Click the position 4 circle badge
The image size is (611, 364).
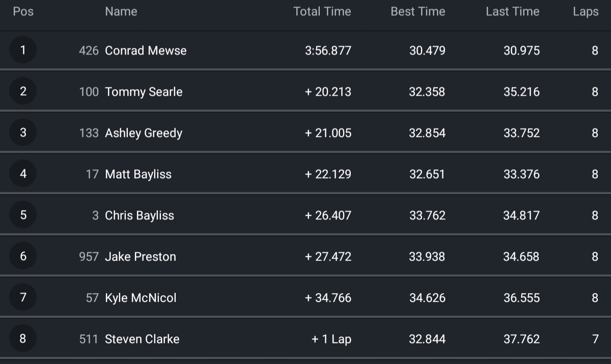tap(23, 174)
